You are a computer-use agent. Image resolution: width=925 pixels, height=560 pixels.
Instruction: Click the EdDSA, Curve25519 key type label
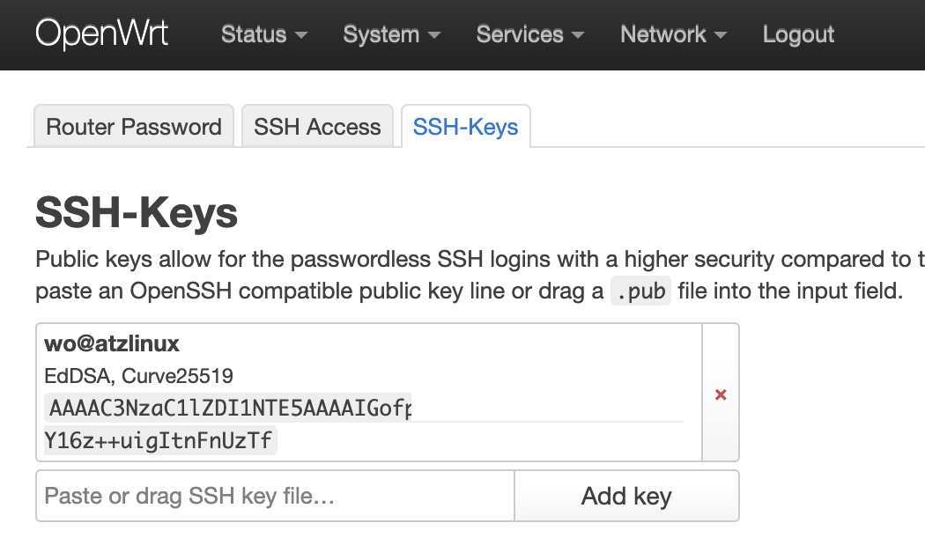(138, 376)
